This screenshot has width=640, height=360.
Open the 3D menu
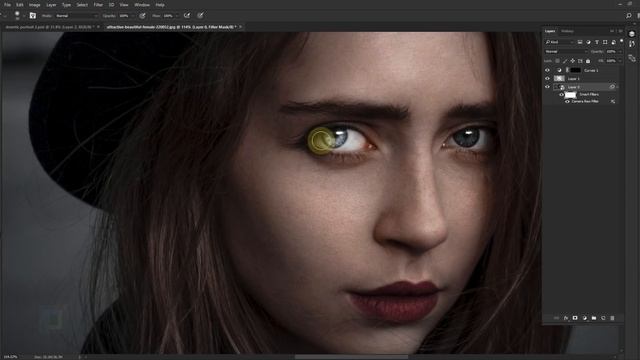click(111, 5)
